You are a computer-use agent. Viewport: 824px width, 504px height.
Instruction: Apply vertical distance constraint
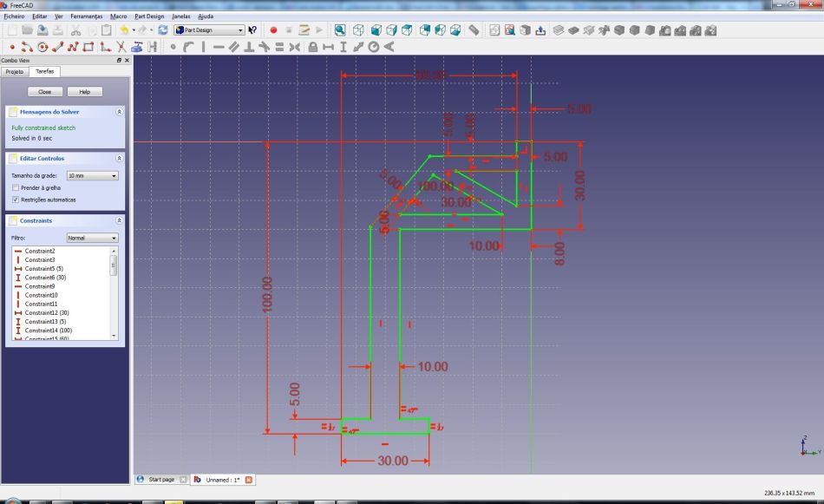[x=343, y=47]
